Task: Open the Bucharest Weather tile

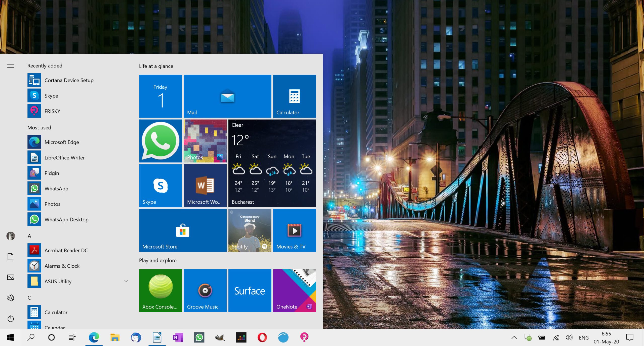Action: pos(272,163)
